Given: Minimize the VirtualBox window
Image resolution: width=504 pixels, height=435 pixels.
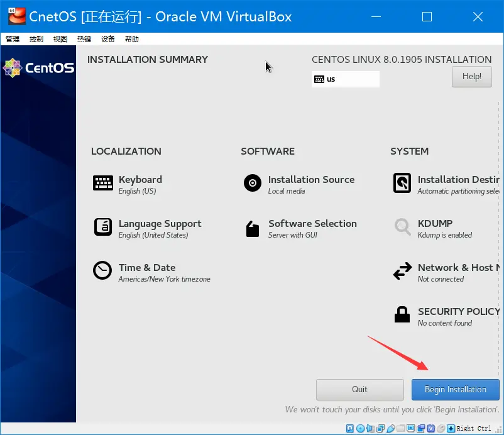Looking at the screenshot, I should pyautogui.click(x=376, y=16).
